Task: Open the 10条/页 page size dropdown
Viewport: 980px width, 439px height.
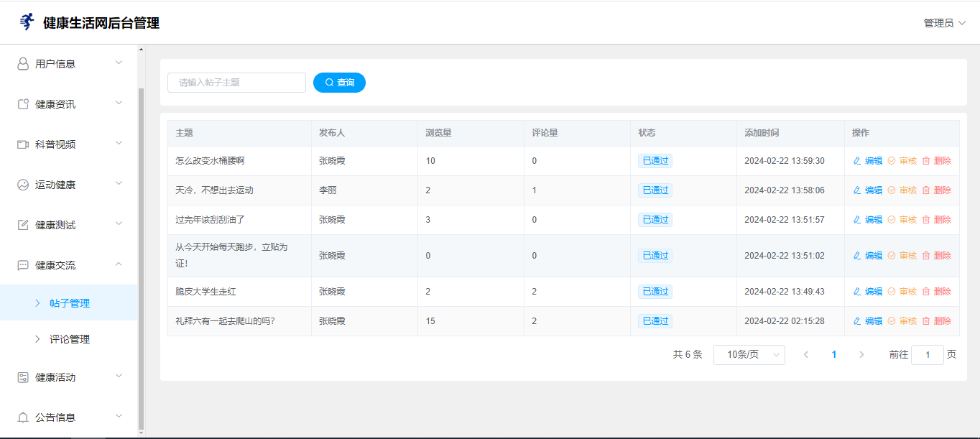Action: [749, 355]
